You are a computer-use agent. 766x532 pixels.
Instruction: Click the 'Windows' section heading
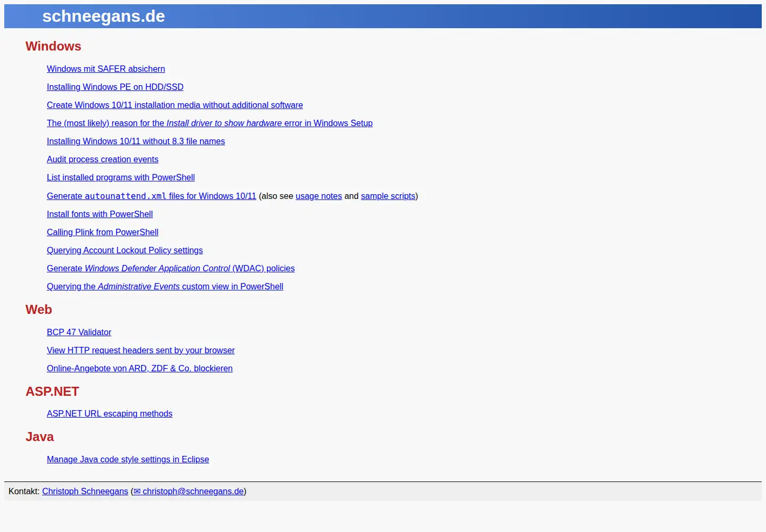[x=53, y=46]
